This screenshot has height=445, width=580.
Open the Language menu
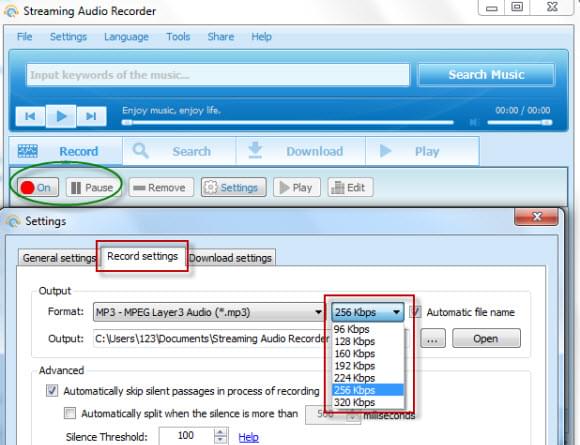coord(126,37)
